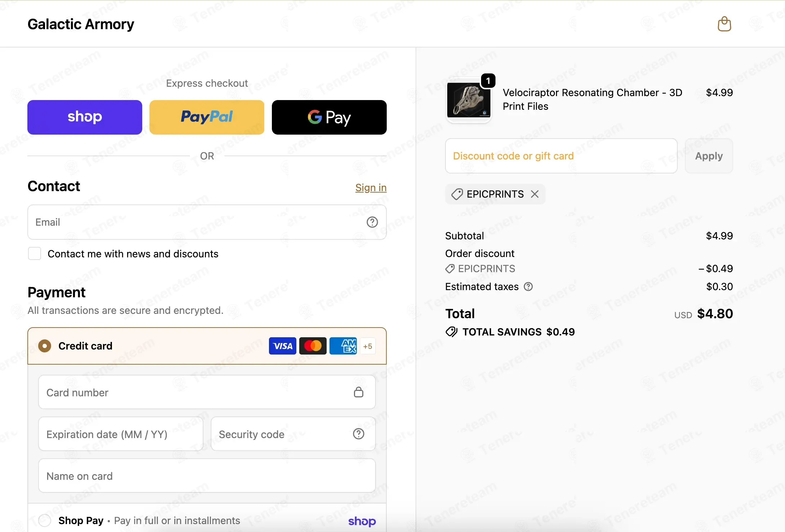Select the Shop Pay radio option

[x=45, y=520]
